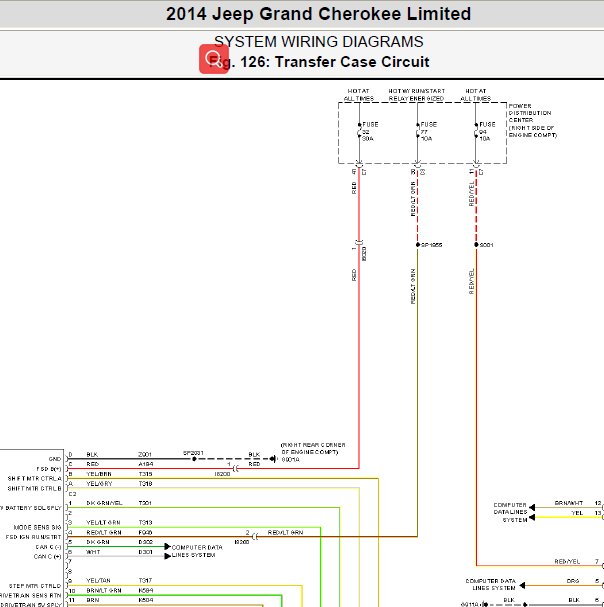The image size is (604, 607).
Task: Click the 'FUSE 94 10A' label
Action: [x=487, y=132]
